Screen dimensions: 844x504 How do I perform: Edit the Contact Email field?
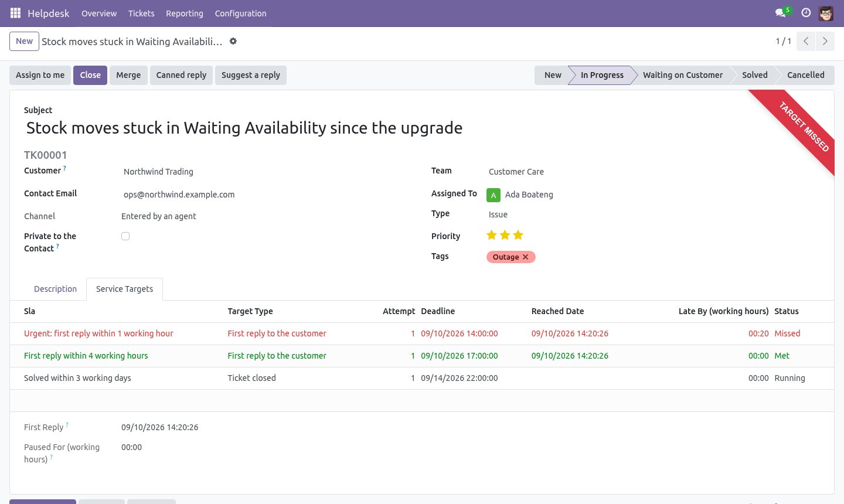coord(266,195)
